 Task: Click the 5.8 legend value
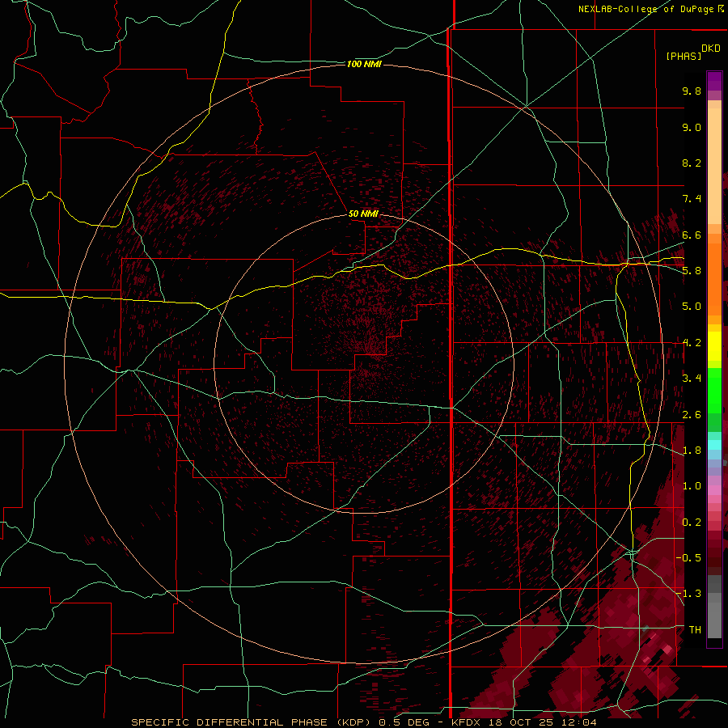(x=692, y=271)
